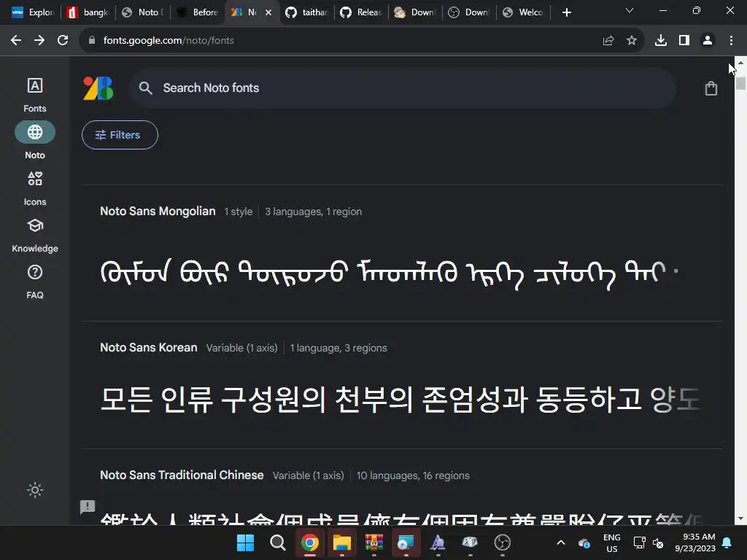The height and width of the screenshot is (560, 747).
Task: Click the vertical scrollbar thumb
Action: point(740,83)
